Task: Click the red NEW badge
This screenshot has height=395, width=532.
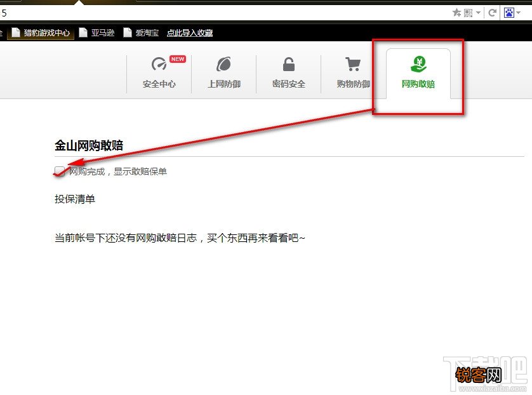Action: (178, 59)
